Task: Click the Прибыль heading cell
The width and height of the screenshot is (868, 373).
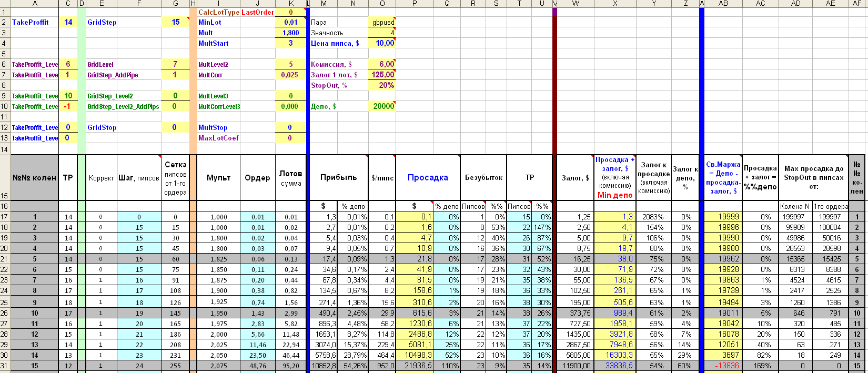Action: click(x=339, y=177)
